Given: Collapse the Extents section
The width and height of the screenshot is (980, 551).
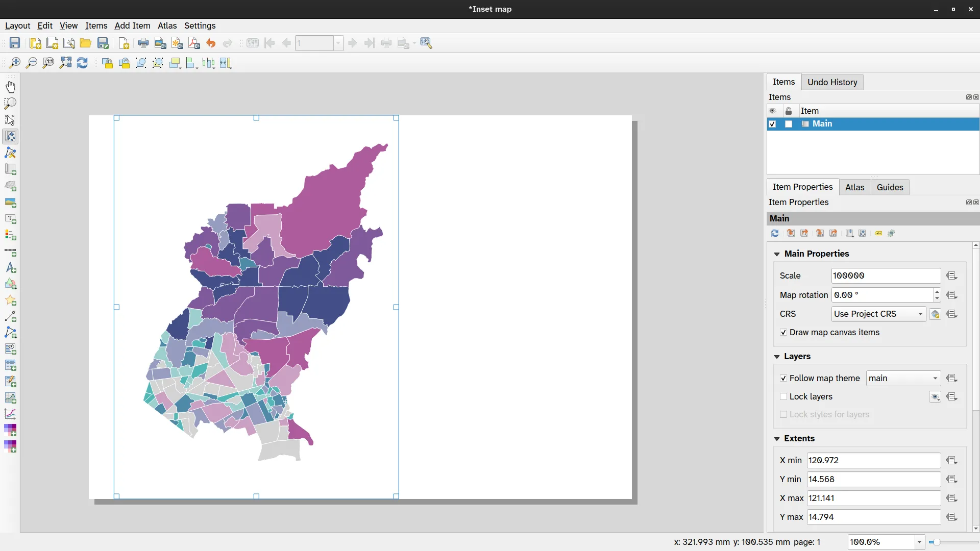Looking at the screenshot, I should 777,439.
